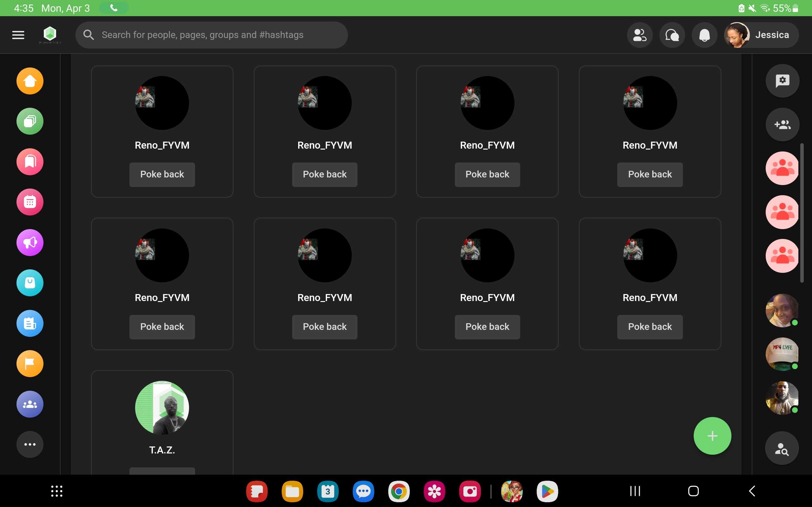The width and height of the screenshot is (812, 507).
Task: Open the Marketplace shopping bag icon
Action: pos(30,283)
